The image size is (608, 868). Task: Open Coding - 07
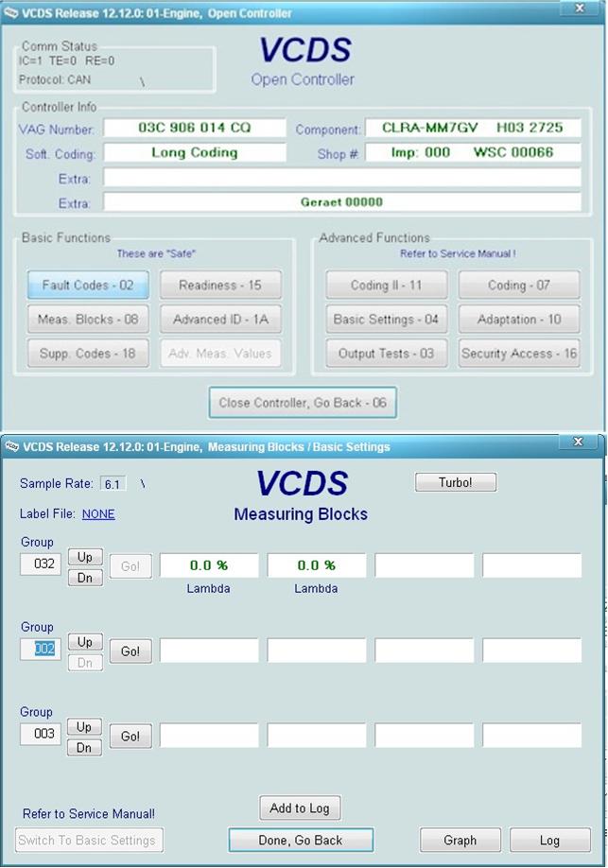point(519,286)
